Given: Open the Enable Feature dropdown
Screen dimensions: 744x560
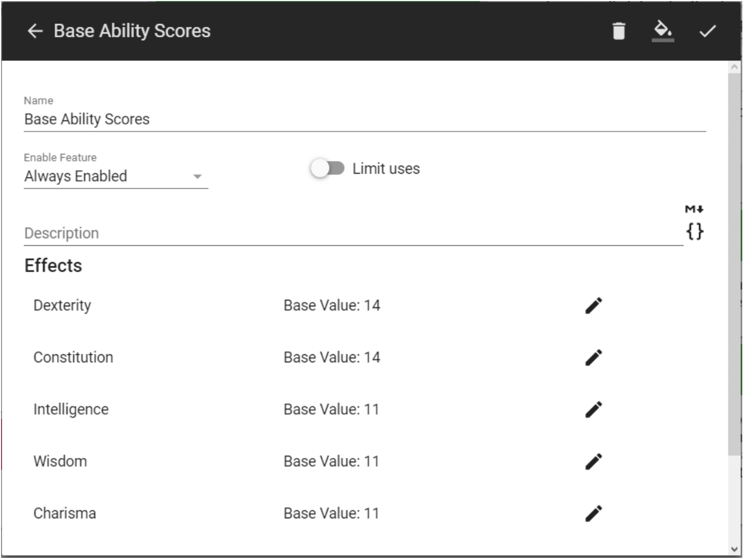Looking at the screenshot, I should 115,176.
